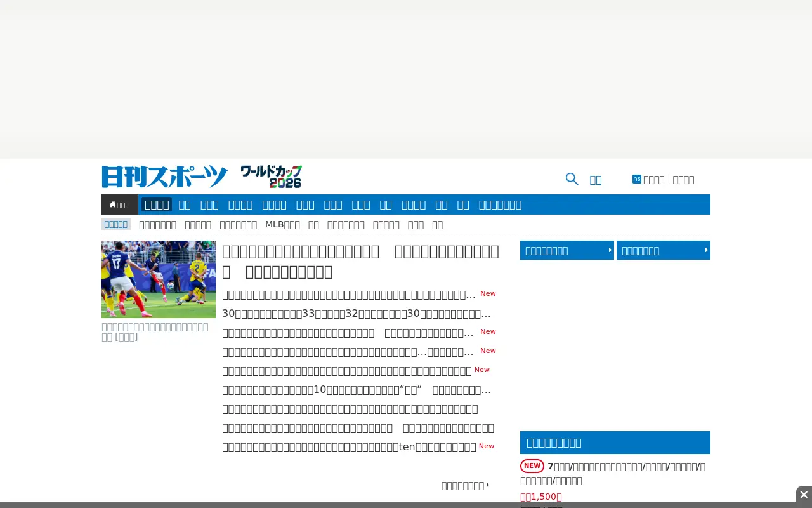Click the magnifying glass search icon
812x508 pixels.
pos(572,179)
